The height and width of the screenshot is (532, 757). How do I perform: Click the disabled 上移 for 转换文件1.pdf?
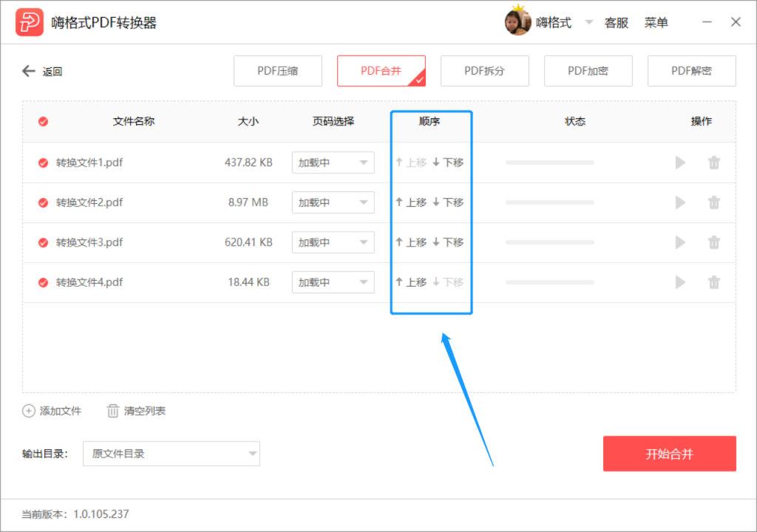coord(411,163)
